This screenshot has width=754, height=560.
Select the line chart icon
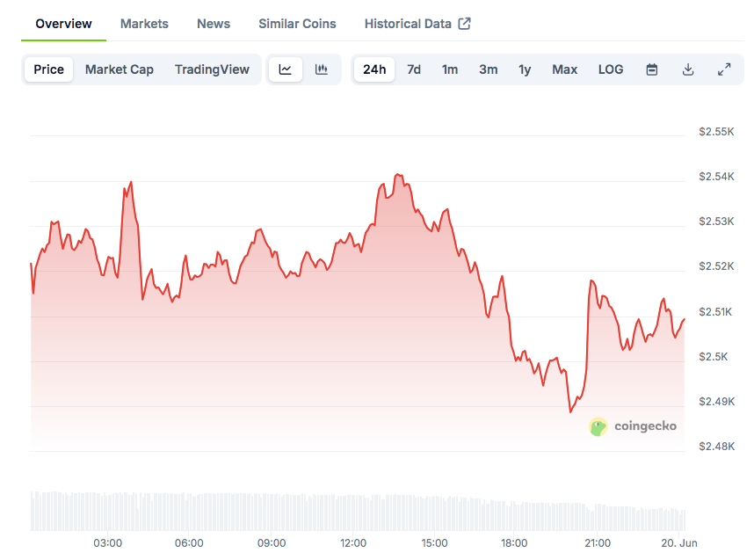pos(286,69)
